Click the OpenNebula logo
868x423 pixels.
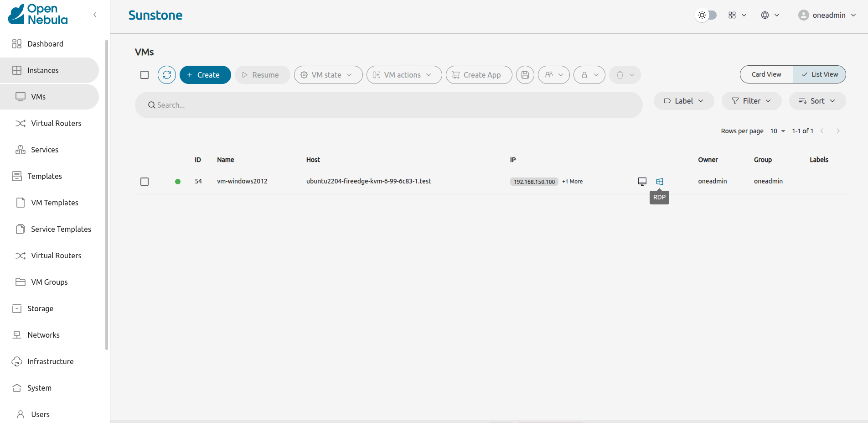[38, 15]
